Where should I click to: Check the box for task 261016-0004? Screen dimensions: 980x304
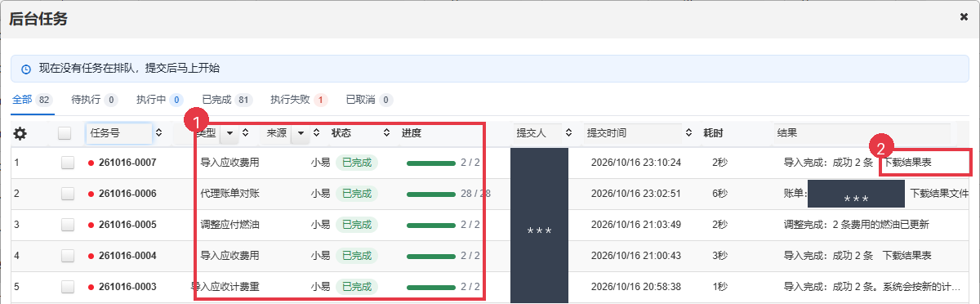[x=68, y=256]
